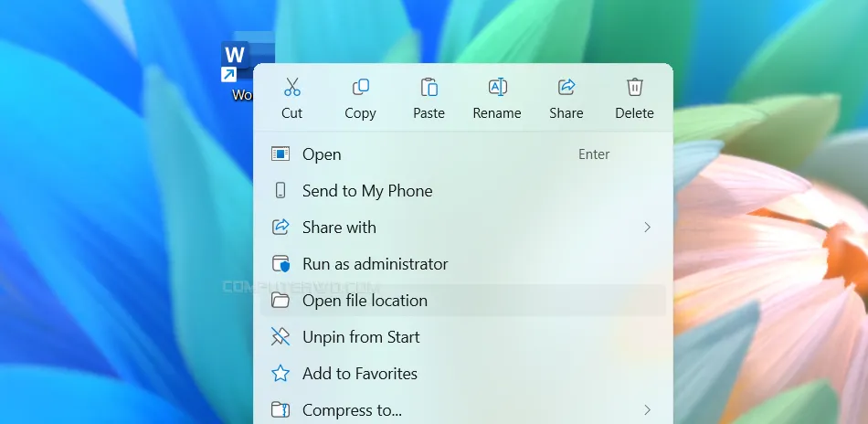Click the Copy icon
Screen dimensions: 868x424
click(x=360, y=87)
